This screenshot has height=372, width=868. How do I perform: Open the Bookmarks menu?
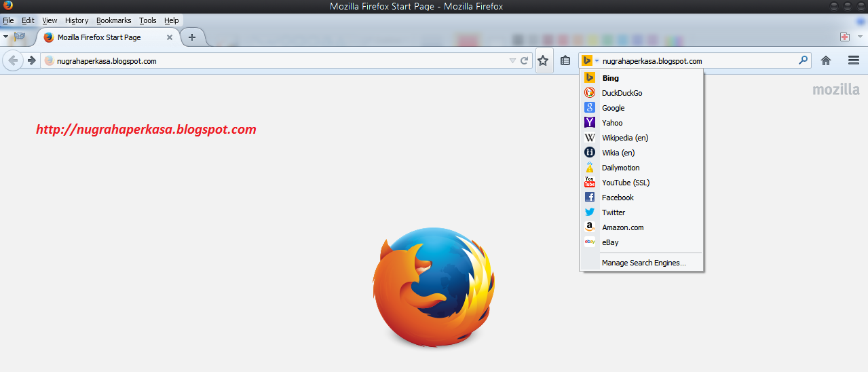tap(113, 21)
